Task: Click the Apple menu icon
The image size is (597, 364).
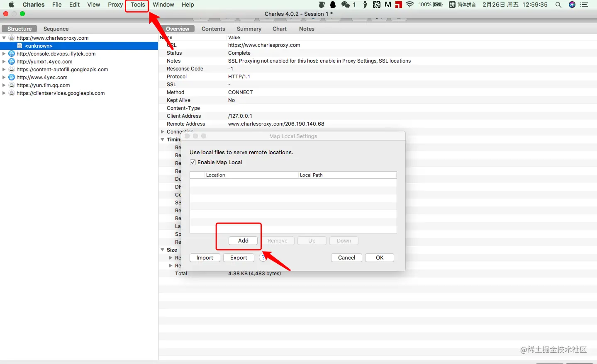Action: [x=11, y=5]
